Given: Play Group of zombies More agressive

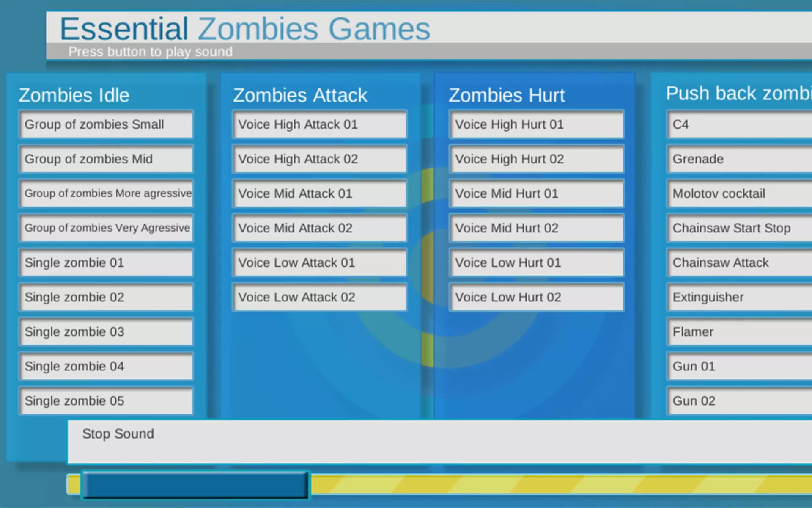Looking at the screenshot, I should click(106, 193).
